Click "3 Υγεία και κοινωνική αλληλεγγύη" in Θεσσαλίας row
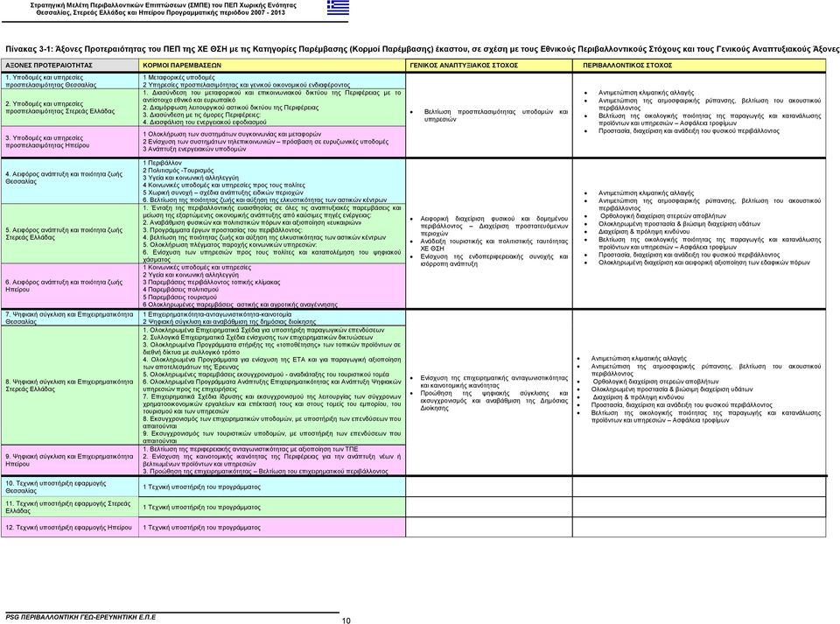 [x=191, y=178]
